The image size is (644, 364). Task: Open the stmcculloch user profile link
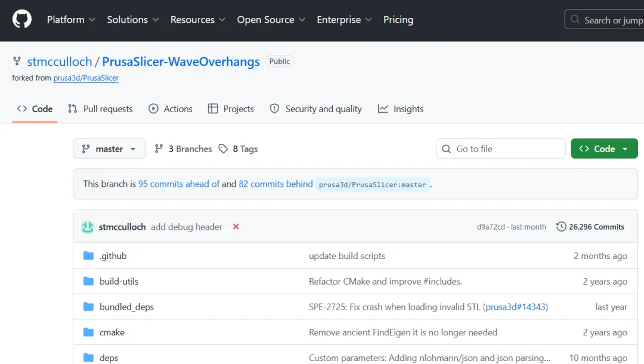coord(60,61)
